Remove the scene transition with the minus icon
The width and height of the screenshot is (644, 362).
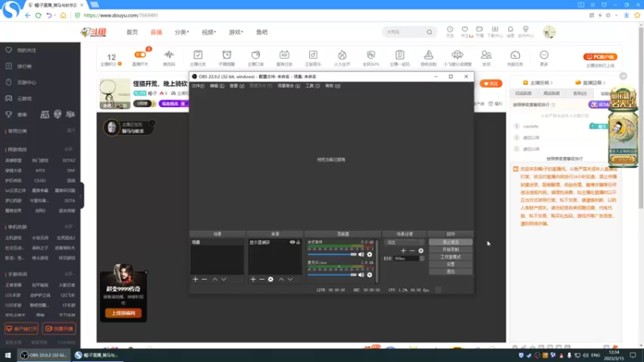(x=412, y=250)
